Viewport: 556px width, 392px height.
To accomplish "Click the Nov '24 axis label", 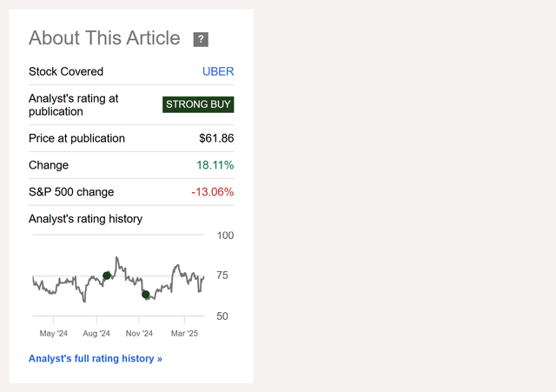I will click(x=139, y=333).
